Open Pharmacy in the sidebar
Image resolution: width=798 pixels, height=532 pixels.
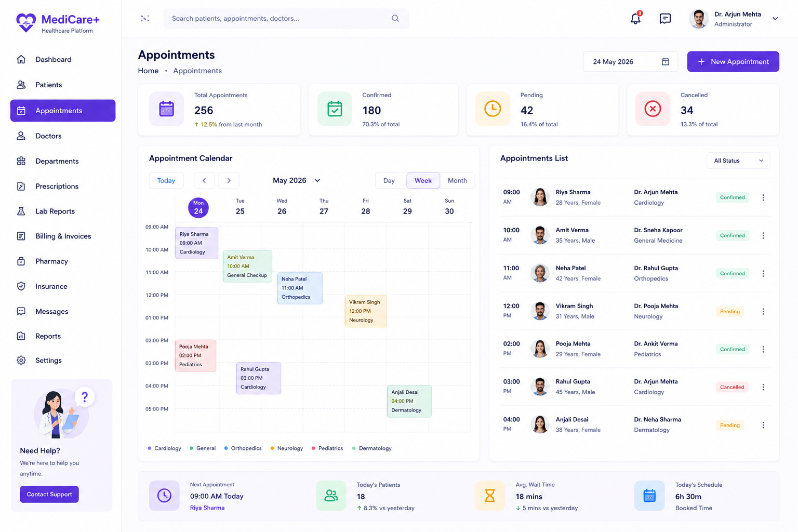[x=63, y=261]
